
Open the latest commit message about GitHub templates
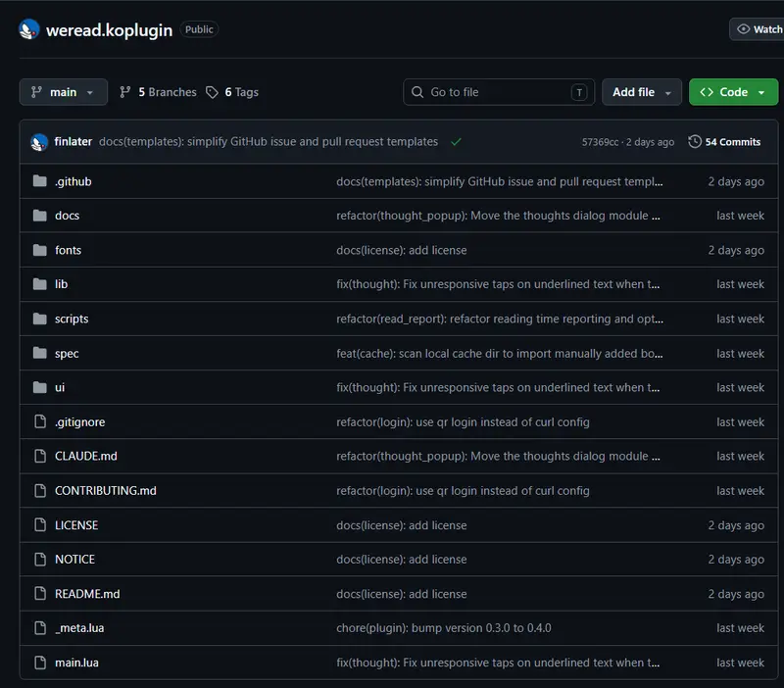tap(269, 141)
